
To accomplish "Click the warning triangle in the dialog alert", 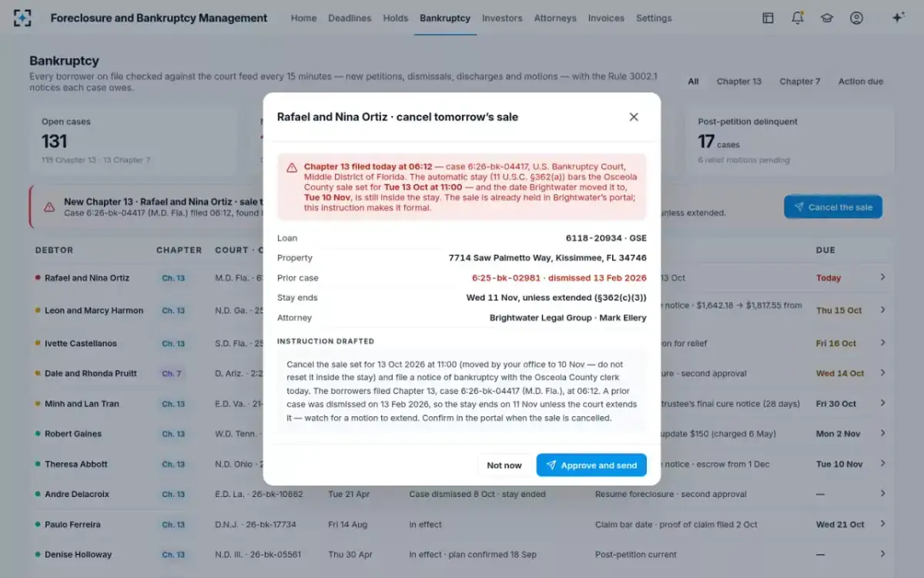I will (292, 168).
